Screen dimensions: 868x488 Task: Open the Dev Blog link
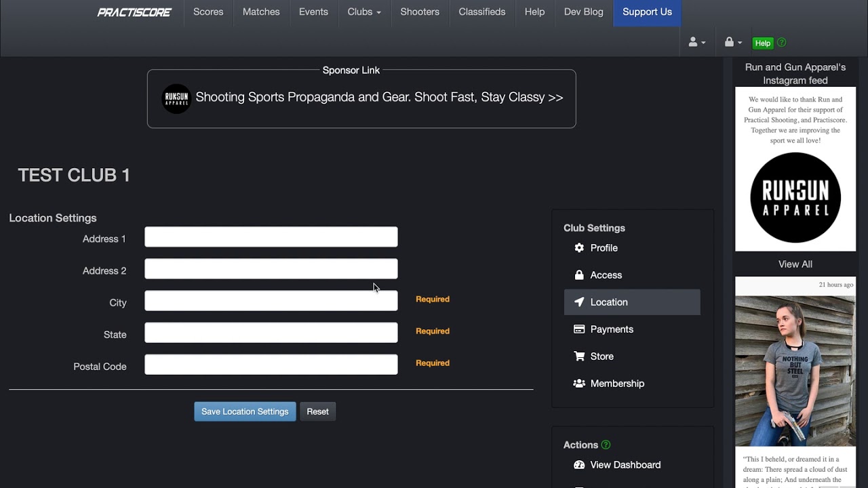pos(584,12)
